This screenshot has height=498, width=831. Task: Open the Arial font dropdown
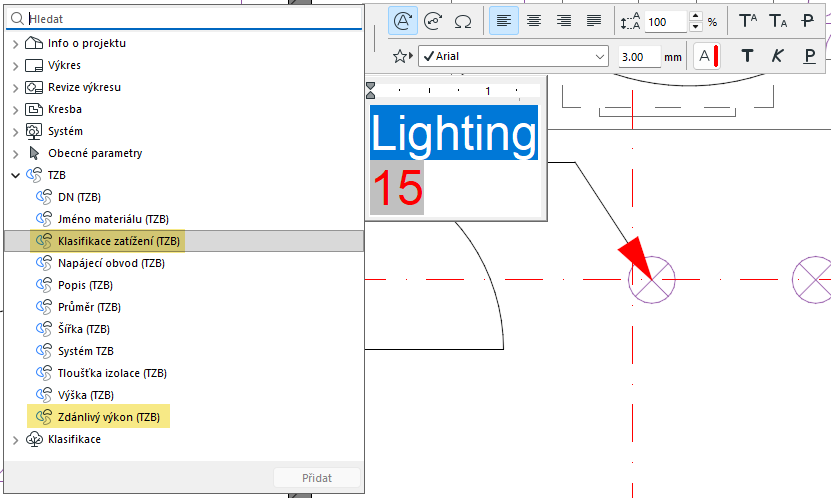[x=513, y=56]
